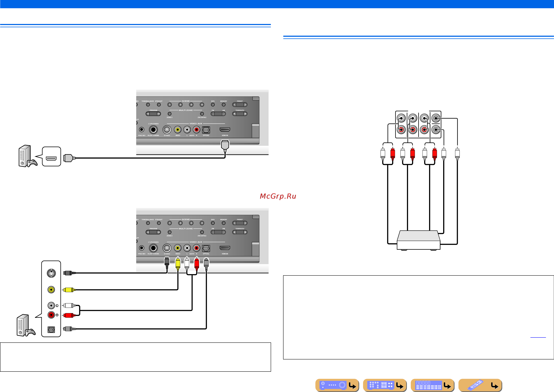Open the rear panel navigation icon
The image size is (554, 392).
click(x=385, y=385)
